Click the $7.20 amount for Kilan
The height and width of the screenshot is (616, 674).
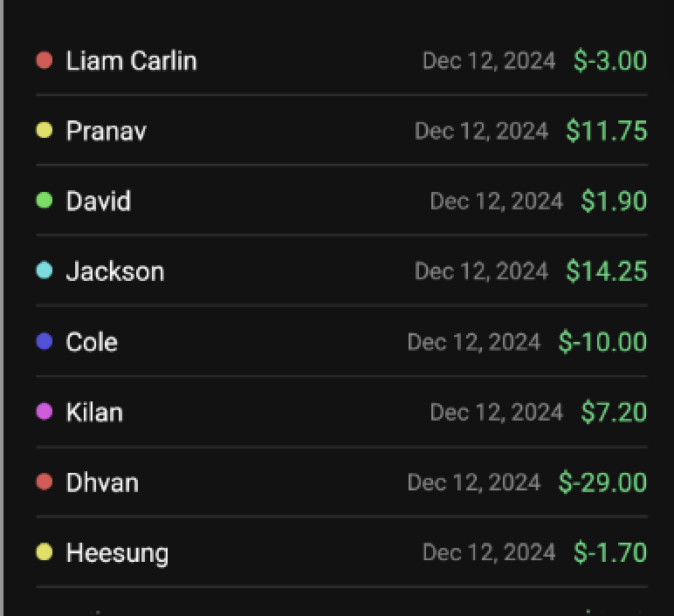pyautogui.click(x=614, y=412)
